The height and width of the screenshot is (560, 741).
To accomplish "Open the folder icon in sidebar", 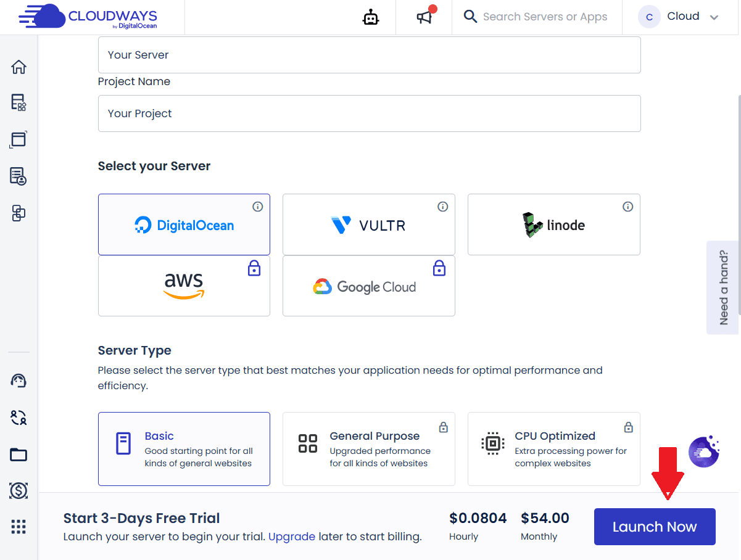I will coord(19,455).
